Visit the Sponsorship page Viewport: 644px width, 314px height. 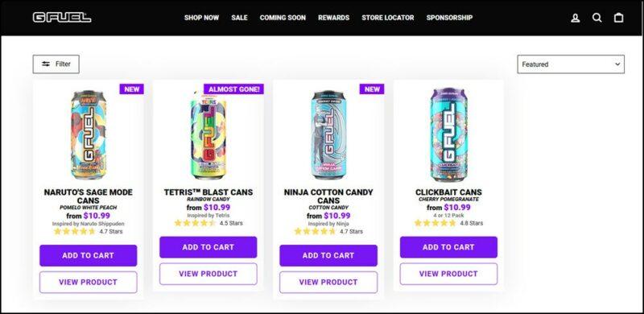coord(449,18)
